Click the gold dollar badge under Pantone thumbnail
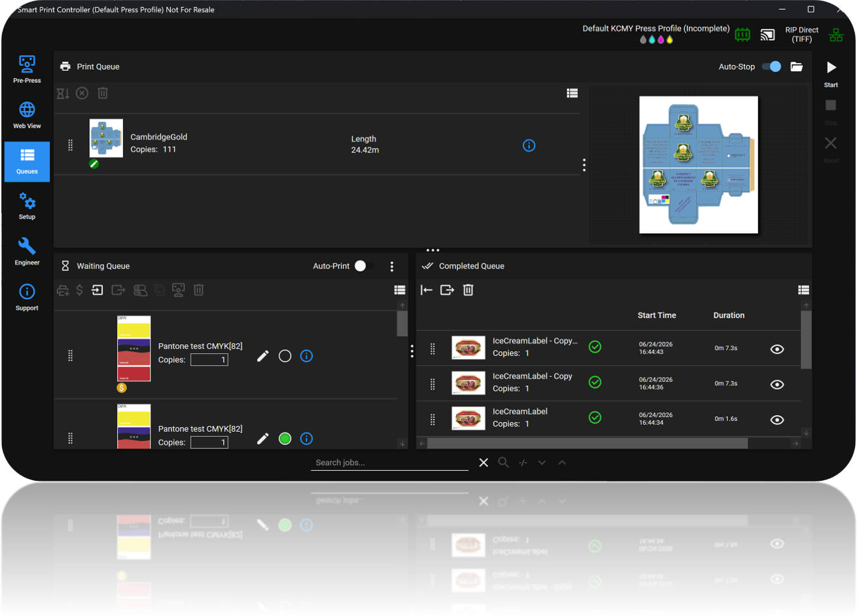This screenshot has height=616, width=857. 122,388
